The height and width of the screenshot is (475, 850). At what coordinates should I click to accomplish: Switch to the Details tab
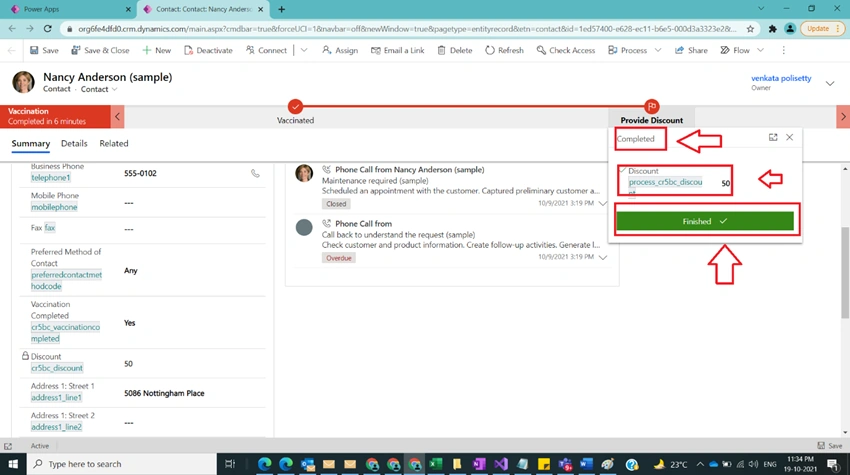coord(74,144)
